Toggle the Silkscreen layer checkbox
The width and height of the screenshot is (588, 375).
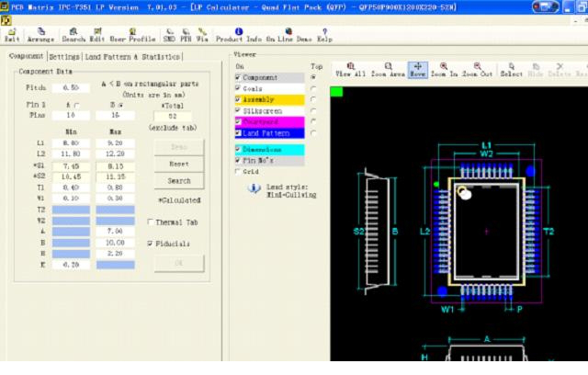(238, 110)
